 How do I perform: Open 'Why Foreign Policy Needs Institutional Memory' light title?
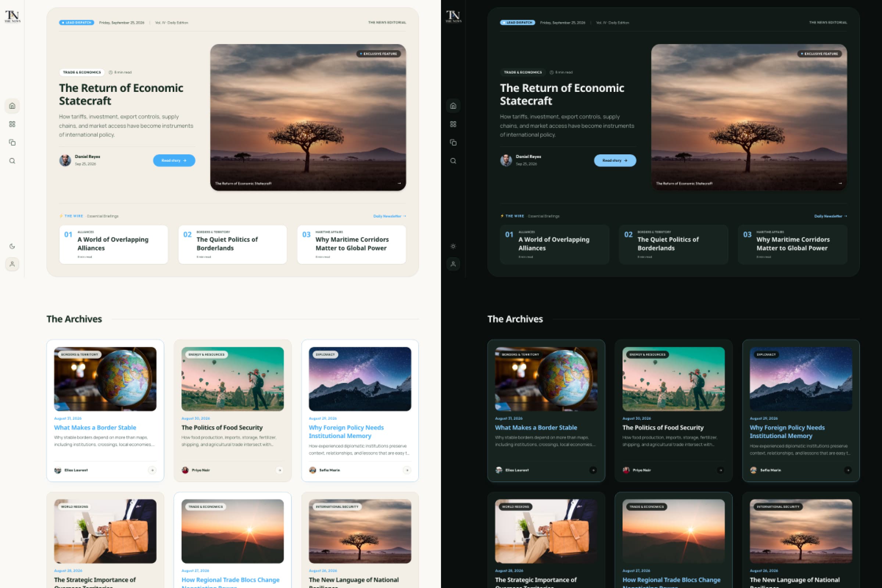point(346,431)
